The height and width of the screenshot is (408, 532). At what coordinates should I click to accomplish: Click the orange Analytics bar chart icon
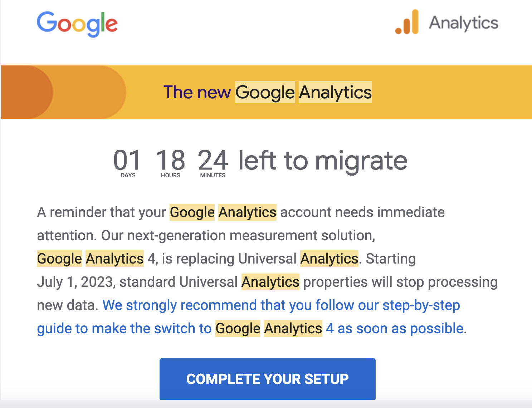pos(407,22)
